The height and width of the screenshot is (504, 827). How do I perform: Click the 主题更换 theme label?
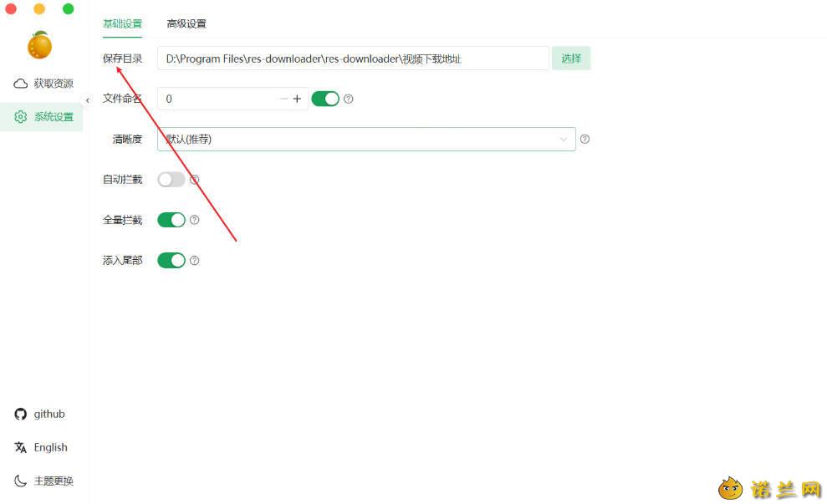tap(54, 481)
